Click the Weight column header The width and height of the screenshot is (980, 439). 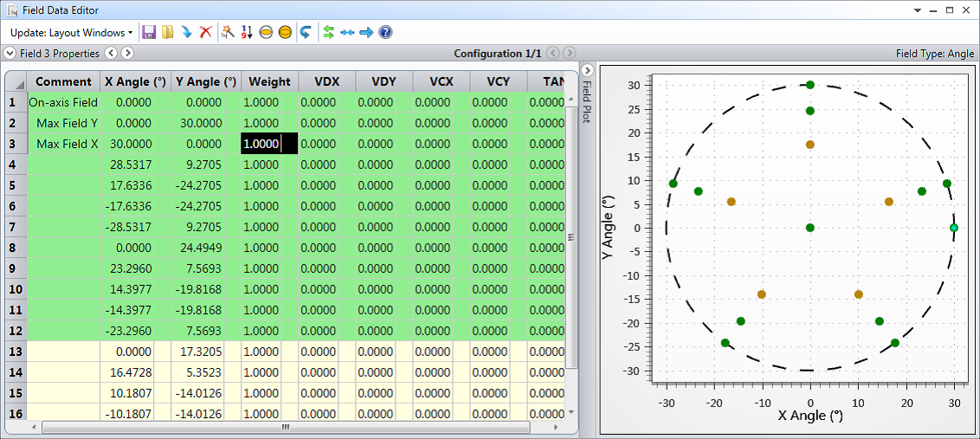269,81
